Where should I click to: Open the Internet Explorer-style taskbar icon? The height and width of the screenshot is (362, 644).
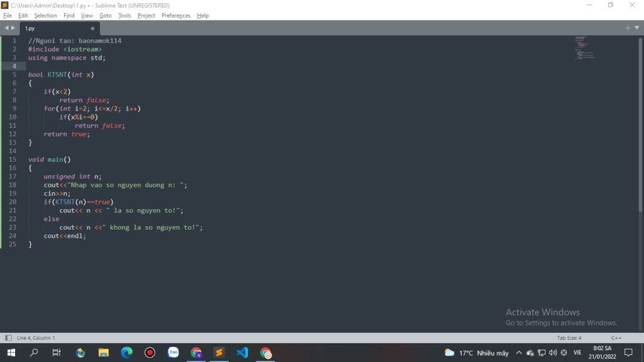point(80,353)
